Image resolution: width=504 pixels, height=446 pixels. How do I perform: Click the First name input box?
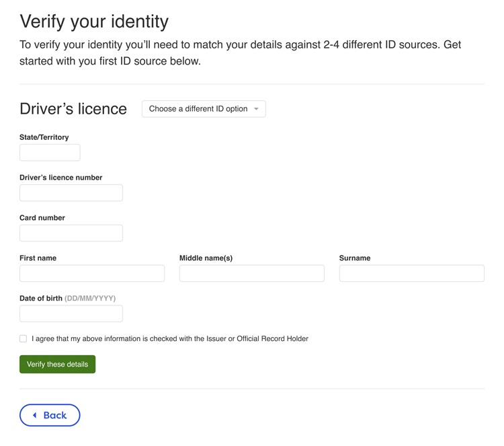click(92, 273)
